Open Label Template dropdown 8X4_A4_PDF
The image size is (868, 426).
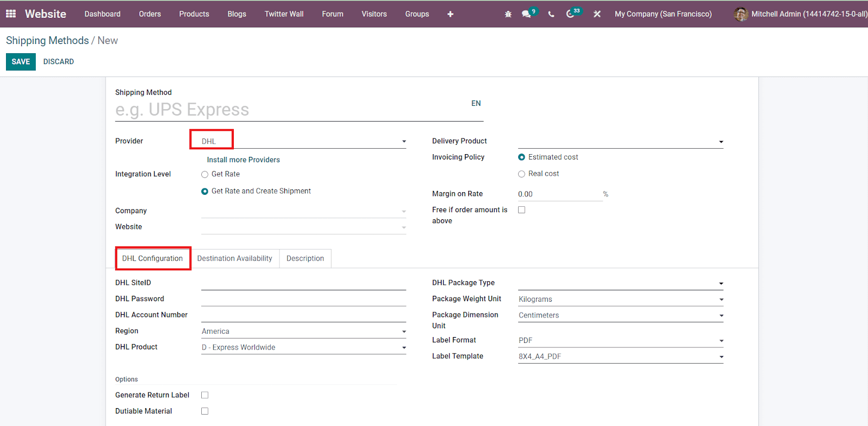click(x=621, y=357)
